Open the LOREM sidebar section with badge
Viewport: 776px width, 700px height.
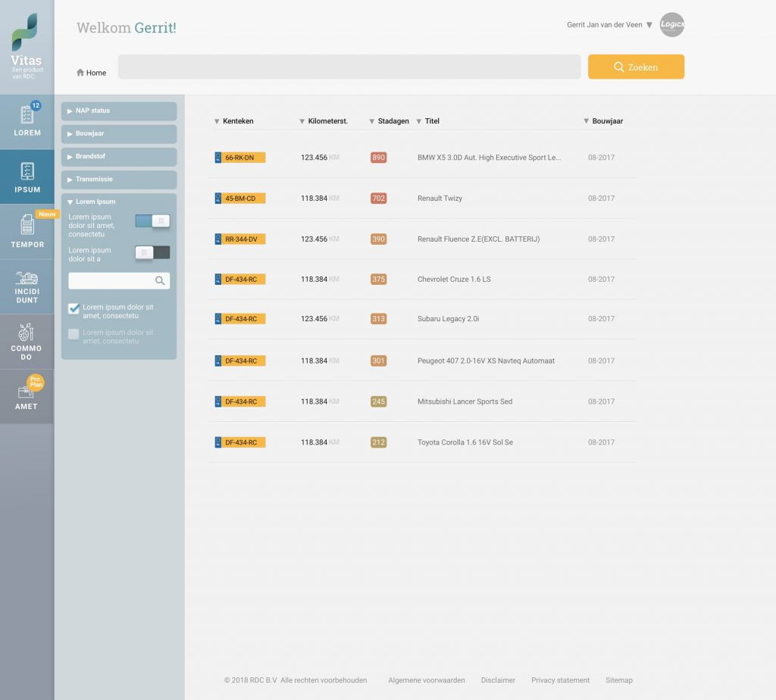27,122
